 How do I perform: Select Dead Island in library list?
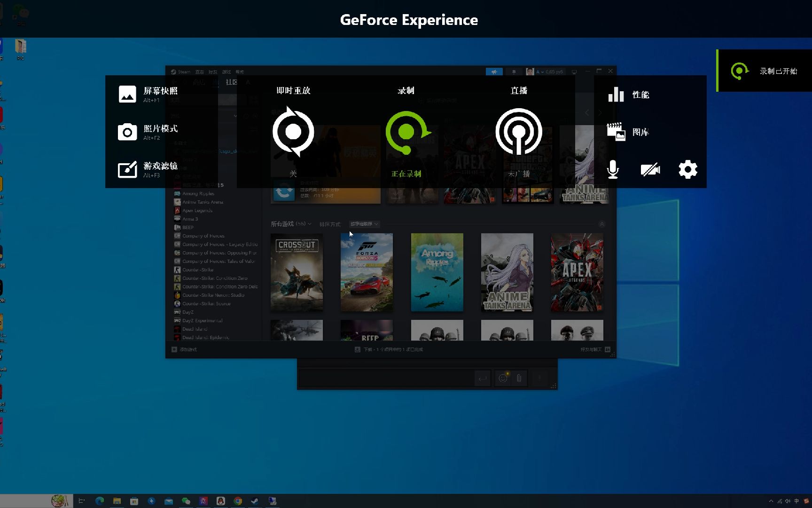pyautogui.click(x=195, y=329)
